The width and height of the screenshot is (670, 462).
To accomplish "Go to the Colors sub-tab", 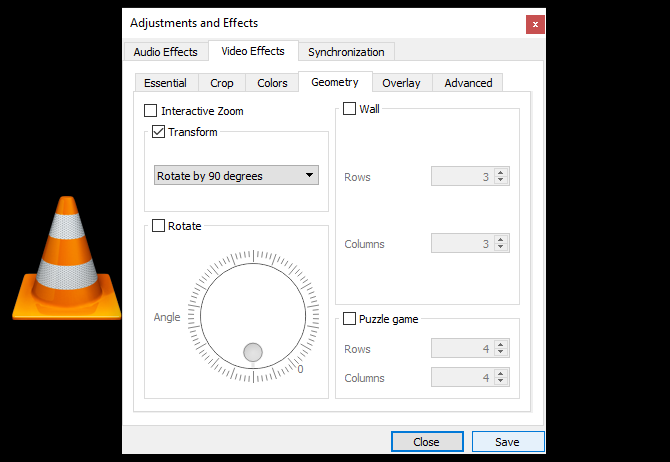I will [x=272, y=83].
